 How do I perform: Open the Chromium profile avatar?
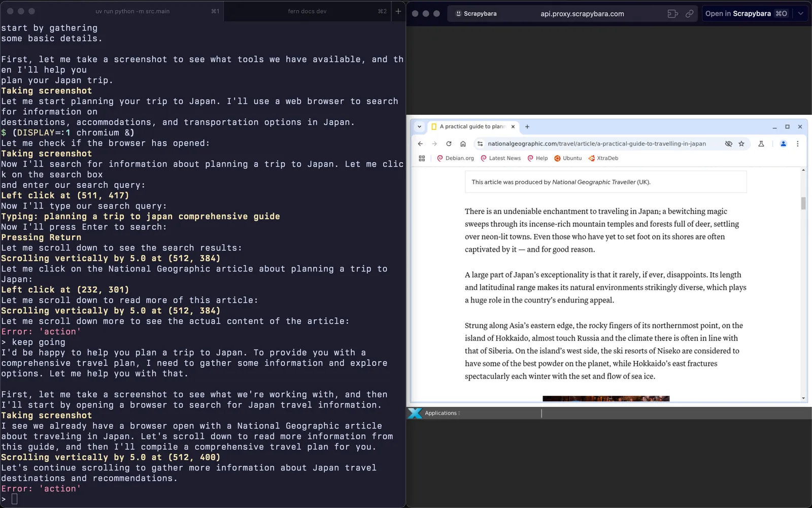[783, 144]
